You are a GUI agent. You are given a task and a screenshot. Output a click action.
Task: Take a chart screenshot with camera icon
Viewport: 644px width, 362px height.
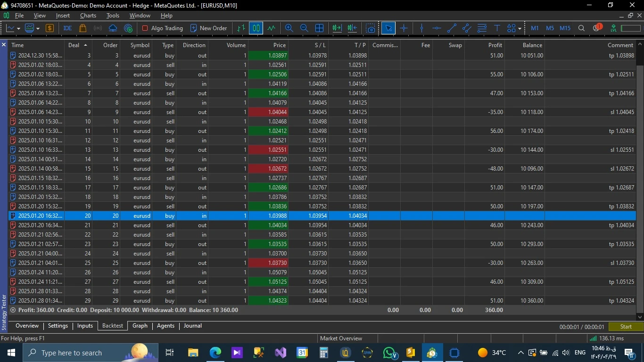click(371, 28)
